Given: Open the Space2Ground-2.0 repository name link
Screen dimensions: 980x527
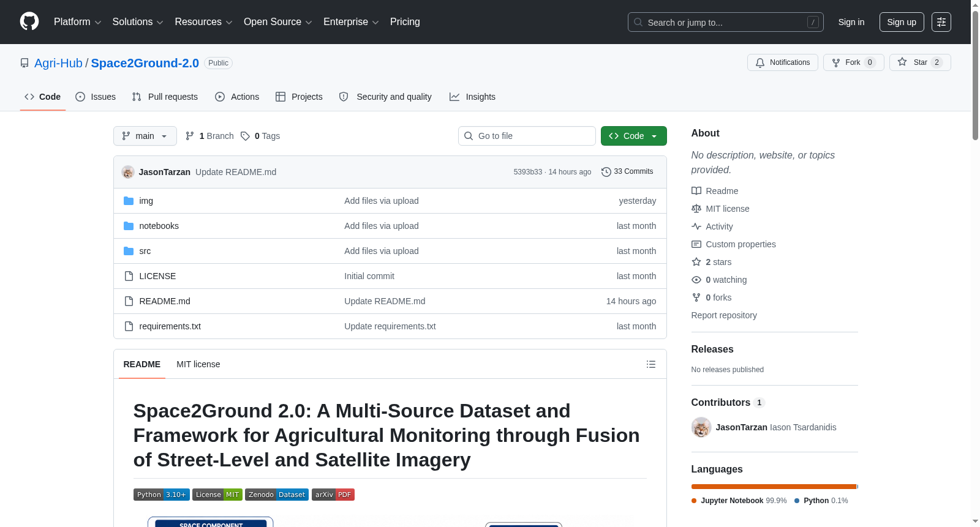Looking at the screenshot, I should [145, 63].
